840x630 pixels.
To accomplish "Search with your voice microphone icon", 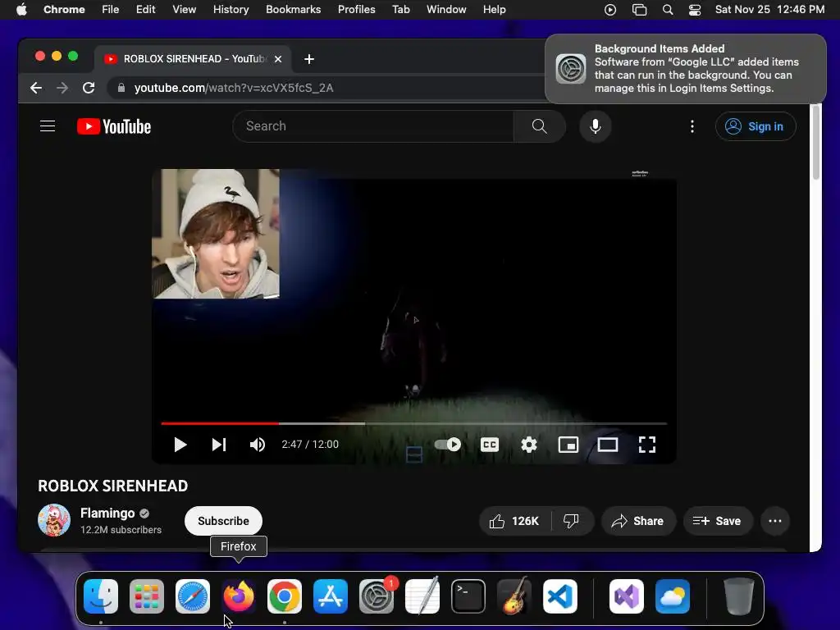I will (596, 126).
